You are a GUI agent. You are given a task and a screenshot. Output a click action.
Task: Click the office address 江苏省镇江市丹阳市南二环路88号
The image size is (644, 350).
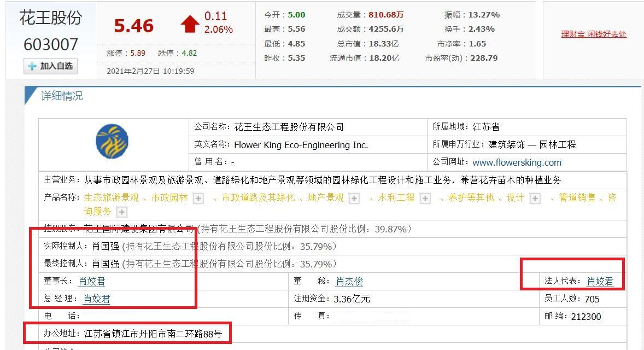tap(153, 334)
